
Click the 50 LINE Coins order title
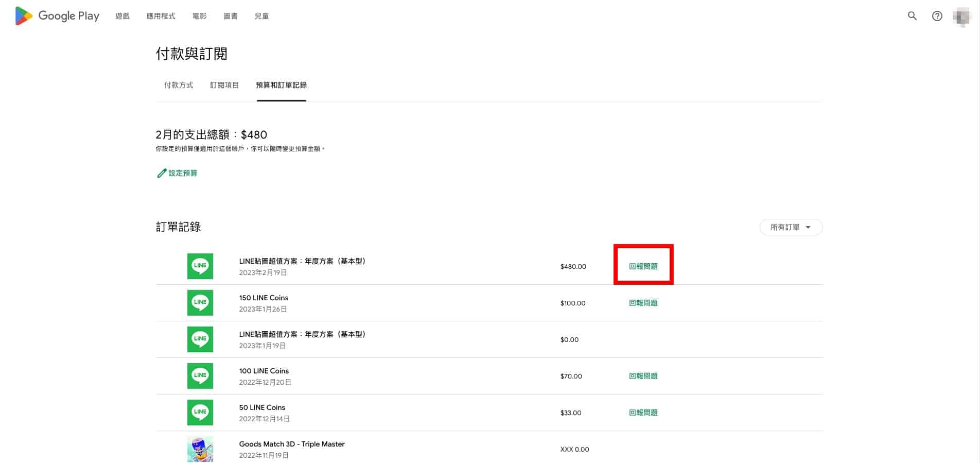pos(262,407)
